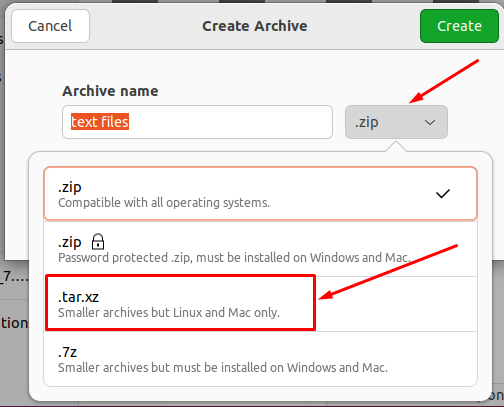Click the Archive name text field
Image resolution: width=504 pixels, height=407 pixels.
point(197,122)
